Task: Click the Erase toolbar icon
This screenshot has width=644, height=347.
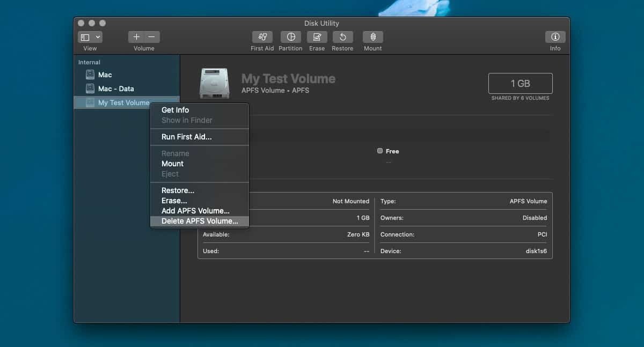Action: [317, 37]
